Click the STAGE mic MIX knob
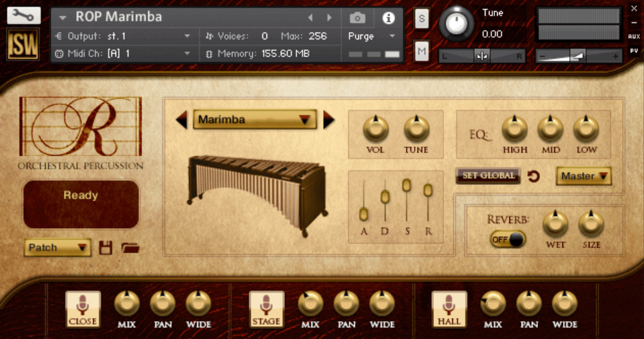Viewport: 644px width, 339px height. [311, 304]
